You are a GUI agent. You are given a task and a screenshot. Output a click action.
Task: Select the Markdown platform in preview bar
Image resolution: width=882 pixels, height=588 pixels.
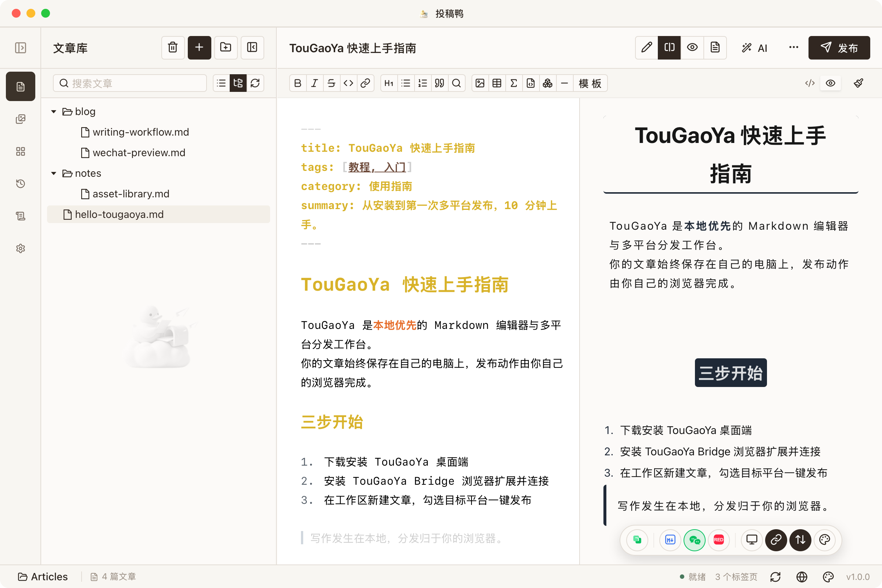[x=670, y=540]
